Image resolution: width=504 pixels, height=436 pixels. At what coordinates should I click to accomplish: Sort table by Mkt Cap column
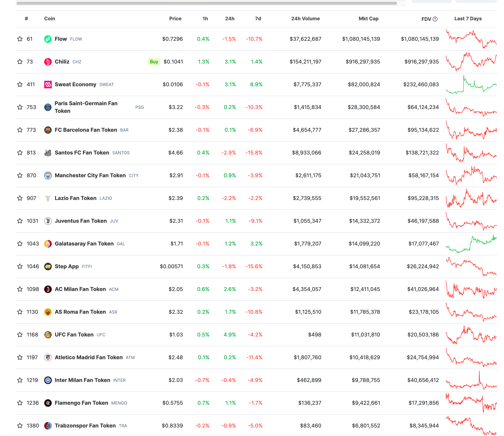(x=368, y=19)
